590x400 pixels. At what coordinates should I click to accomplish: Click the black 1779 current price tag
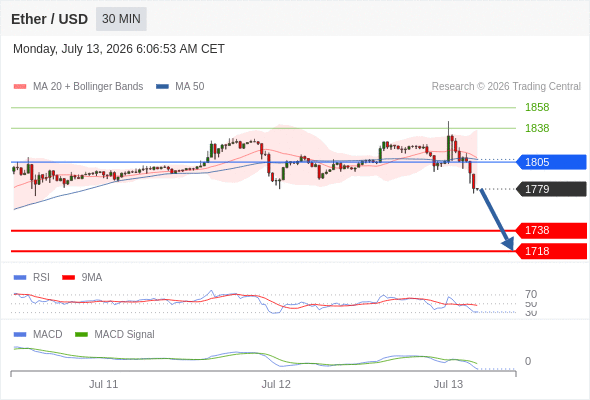[x=551, y=189]
